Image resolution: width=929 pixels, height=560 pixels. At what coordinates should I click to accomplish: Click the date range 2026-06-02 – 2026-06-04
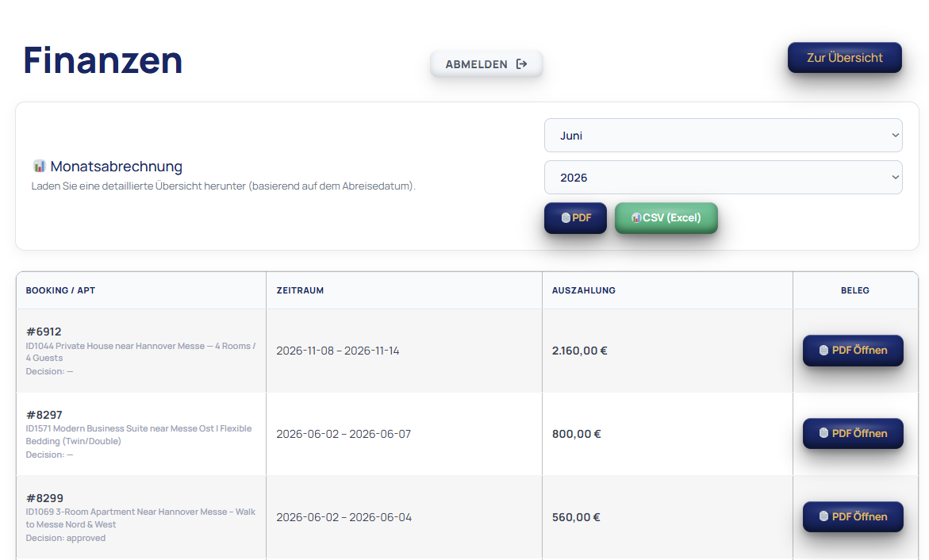click(344, 517)
